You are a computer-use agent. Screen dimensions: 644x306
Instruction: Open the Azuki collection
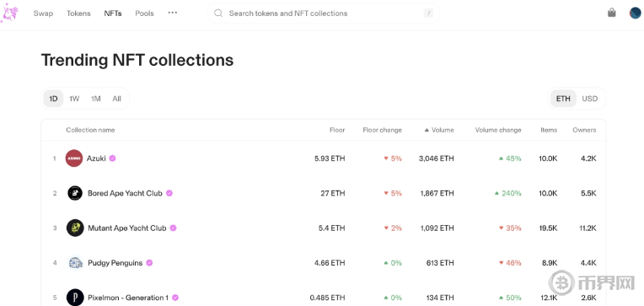tap(96, 158)
